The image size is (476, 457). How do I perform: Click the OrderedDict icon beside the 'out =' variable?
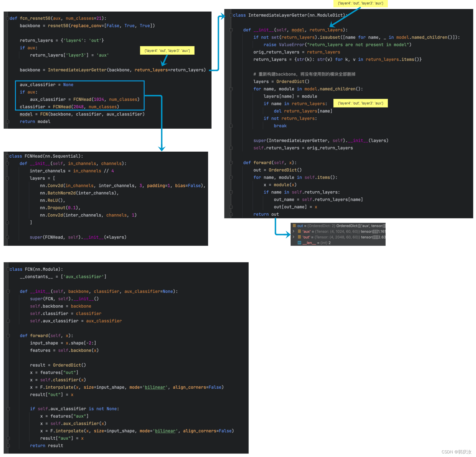(294, 226)
